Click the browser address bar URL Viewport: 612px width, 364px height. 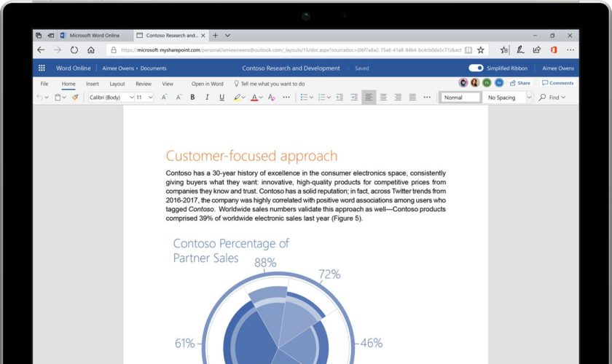click(291, 50)
